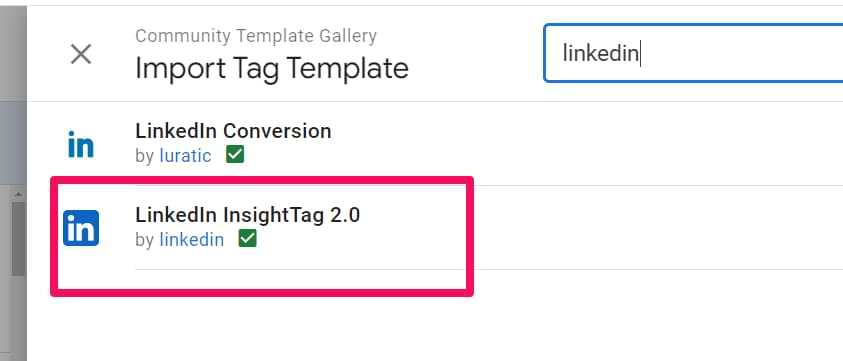Click the word by before luratic
Viewport: 843px width, 361px height.
point(145,156)
